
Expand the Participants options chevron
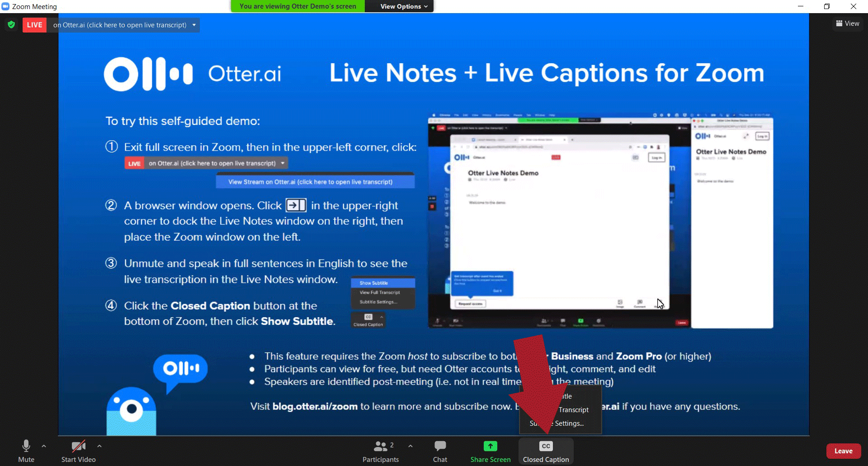[x=410, y=446]
